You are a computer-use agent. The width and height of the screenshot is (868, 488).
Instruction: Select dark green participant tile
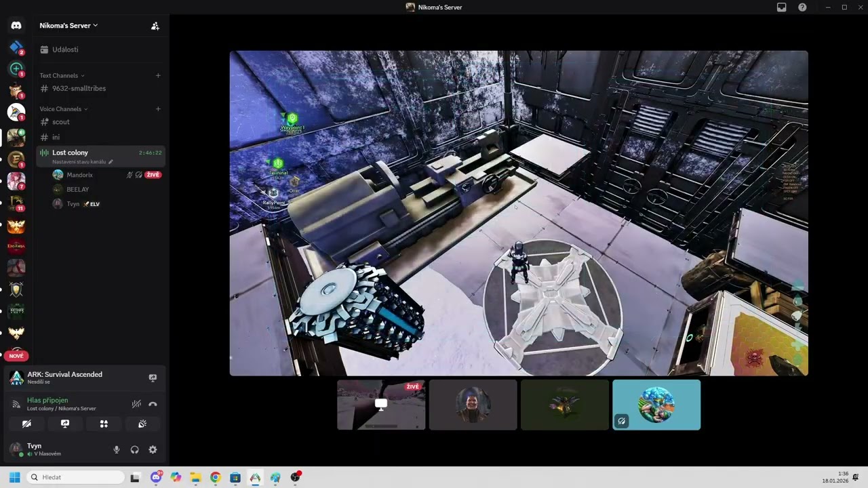click(x=565, y=405)
